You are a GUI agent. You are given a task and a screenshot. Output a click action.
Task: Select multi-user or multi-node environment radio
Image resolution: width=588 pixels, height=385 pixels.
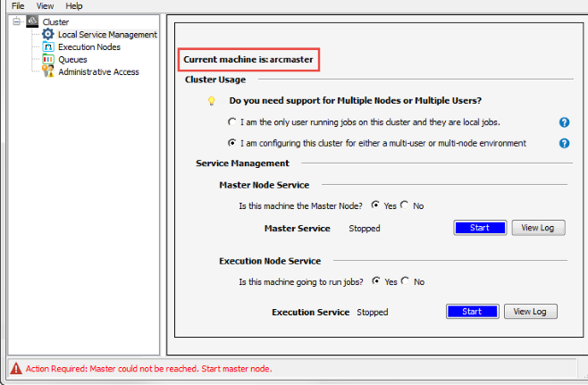[x=232, y=143]
